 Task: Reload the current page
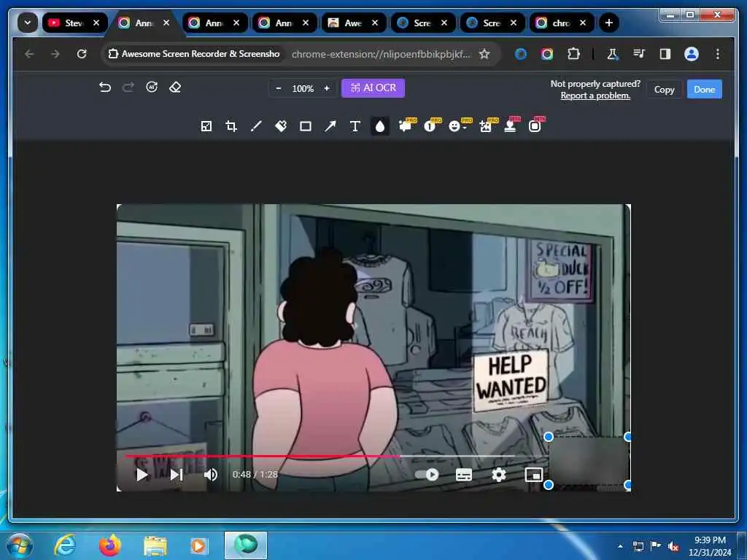point(82,54)
